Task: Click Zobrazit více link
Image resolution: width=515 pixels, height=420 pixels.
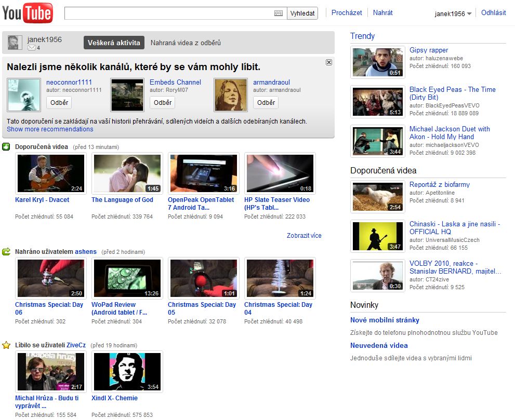Action: tap(304, 236)
